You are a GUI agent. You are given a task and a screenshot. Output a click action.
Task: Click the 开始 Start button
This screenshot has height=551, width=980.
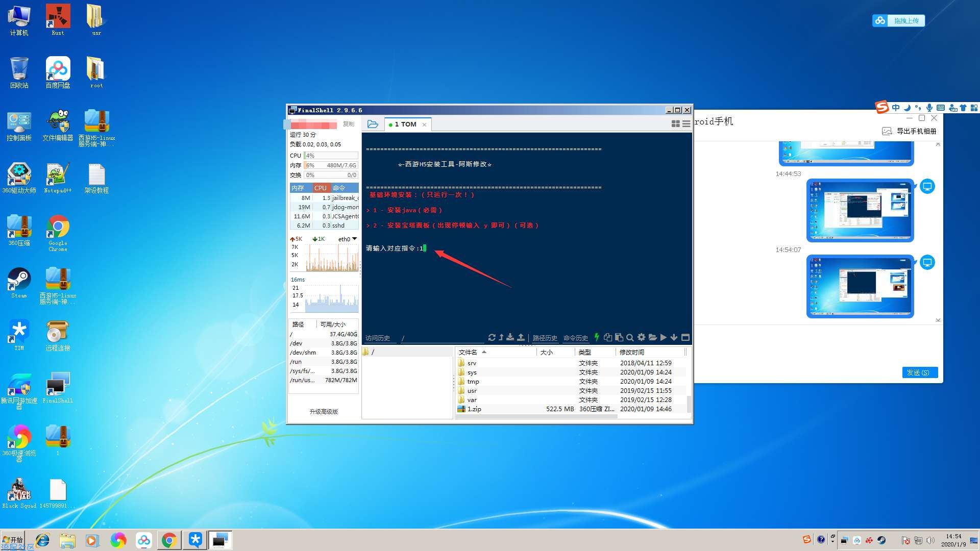[x=13, y=540]
